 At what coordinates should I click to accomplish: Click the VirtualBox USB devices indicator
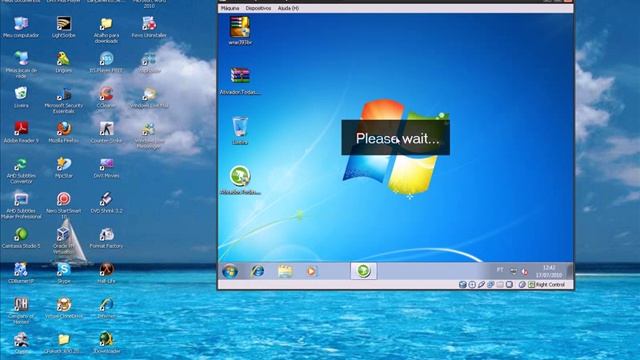tap(481, 284)
